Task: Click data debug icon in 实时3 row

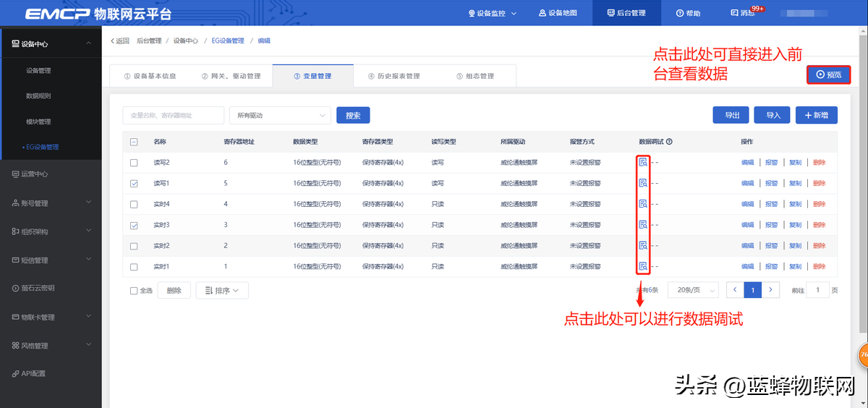Action: point(642,225)
